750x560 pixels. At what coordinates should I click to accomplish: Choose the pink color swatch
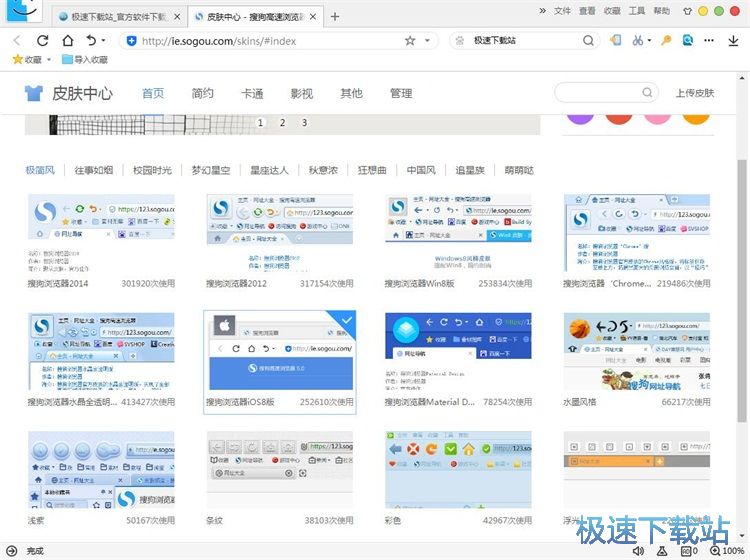[657, 118]
